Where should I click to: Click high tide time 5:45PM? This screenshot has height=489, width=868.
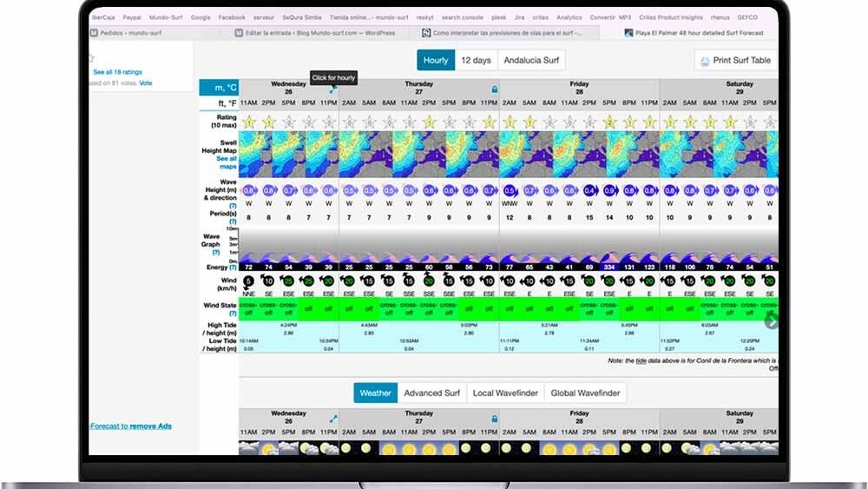point(629,325)
